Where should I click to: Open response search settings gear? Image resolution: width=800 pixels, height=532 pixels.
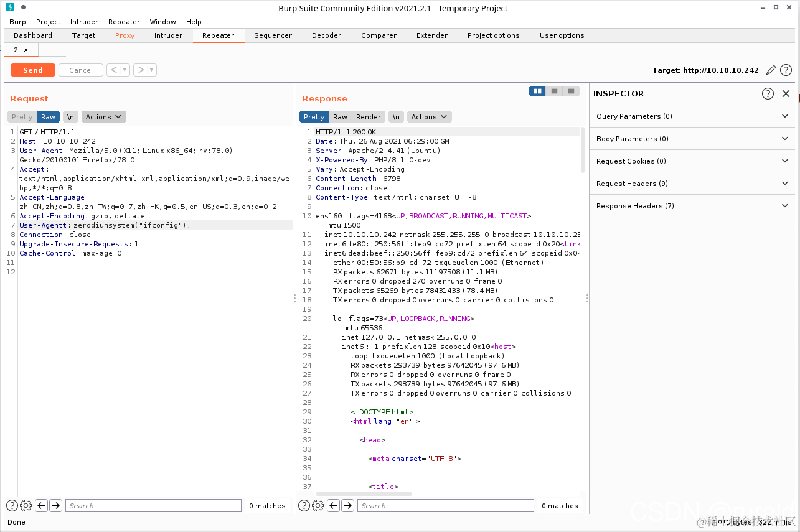(318, 505)
